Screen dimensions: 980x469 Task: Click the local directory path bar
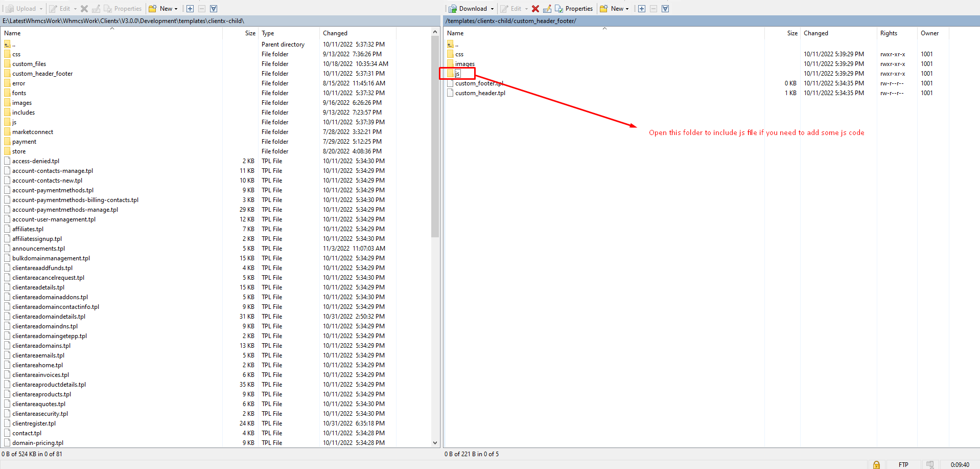click(220, 21)
